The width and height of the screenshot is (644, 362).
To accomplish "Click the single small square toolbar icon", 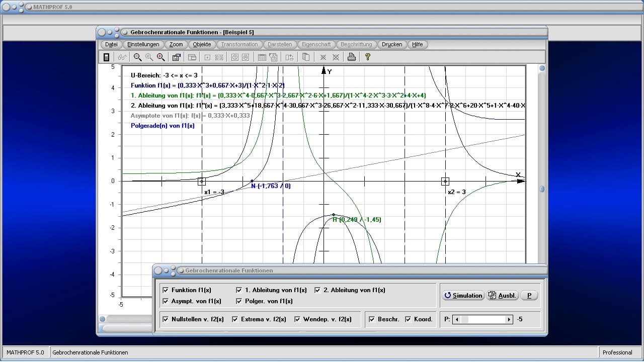I will [x=207, y=57].
